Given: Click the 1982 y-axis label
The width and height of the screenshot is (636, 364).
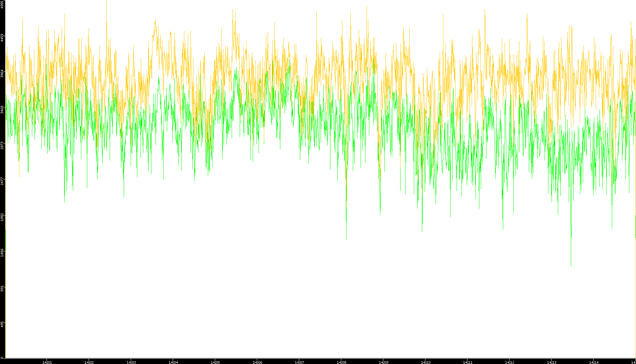Looking at the screenshot, I should [x=2, y=217].
